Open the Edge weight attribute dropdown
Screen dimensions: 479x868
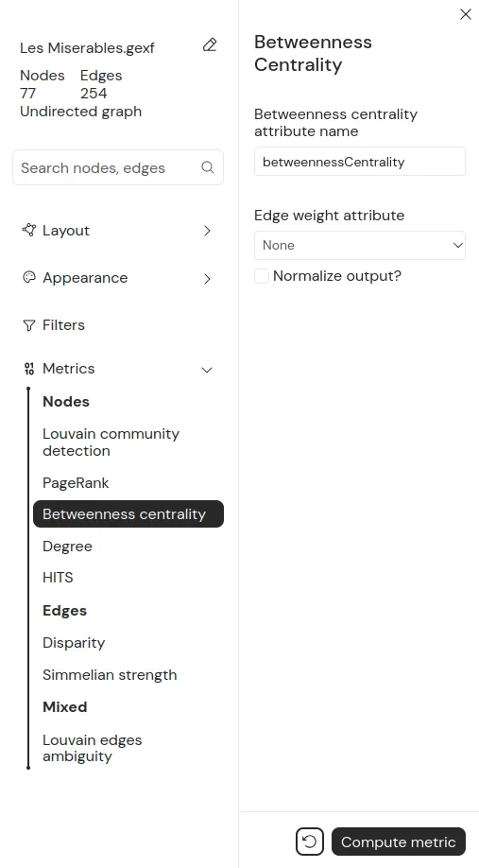pos(360,245)
